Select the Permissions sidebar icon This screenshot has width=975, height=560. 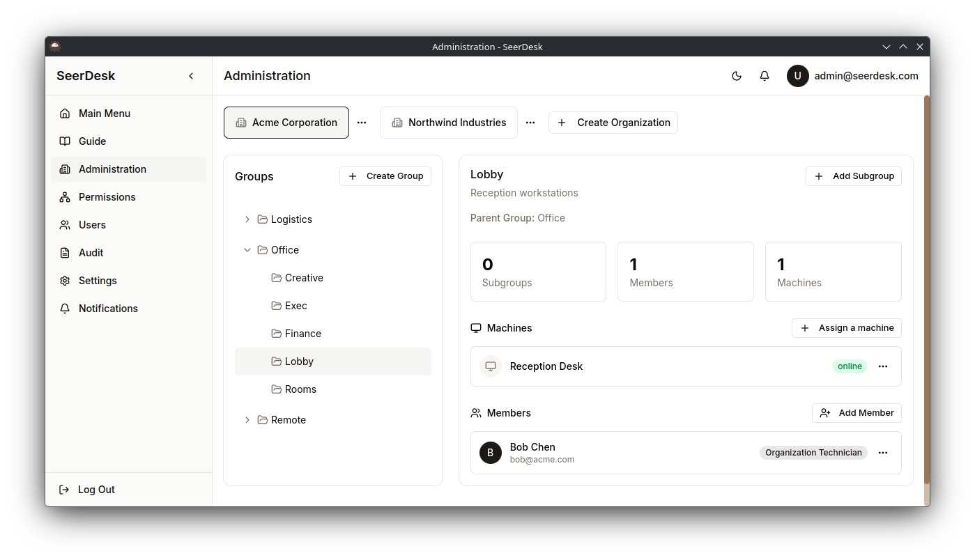point(65,197)
